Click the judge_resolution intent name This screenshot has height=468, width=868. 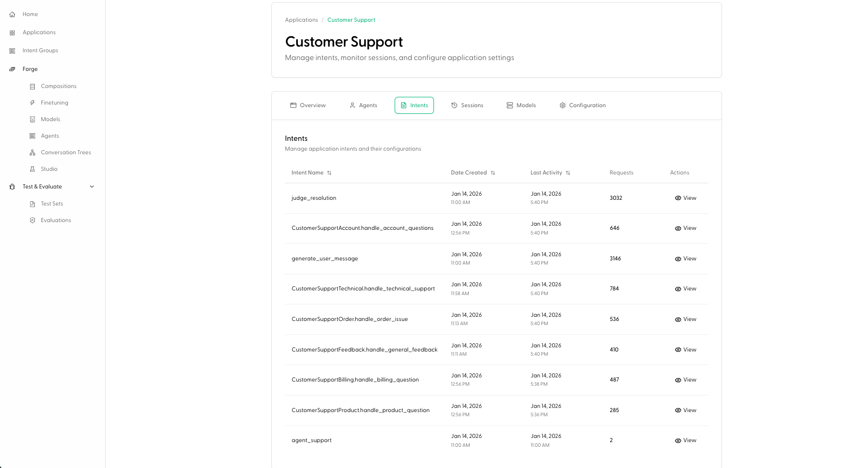pyautogui.click(x=314, y=198)
